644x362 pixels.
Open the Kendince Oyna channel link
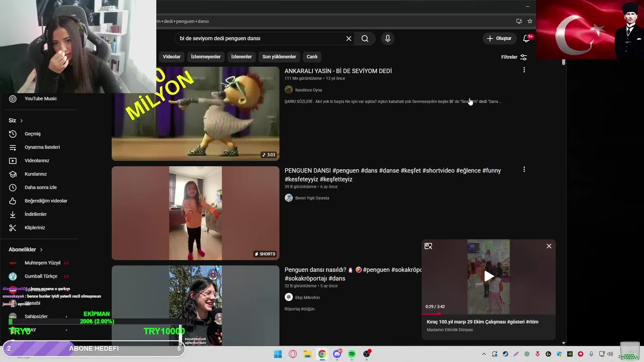(x=308, y=90)
